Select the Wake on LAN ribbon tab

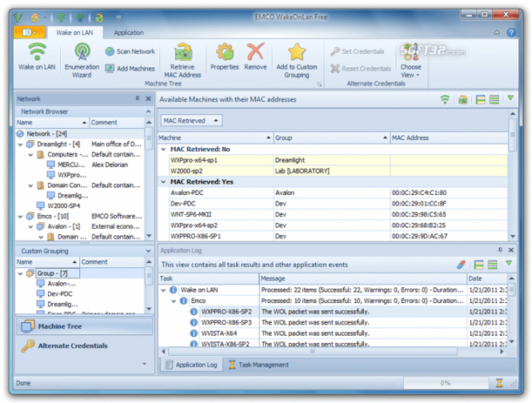(74, 33)
